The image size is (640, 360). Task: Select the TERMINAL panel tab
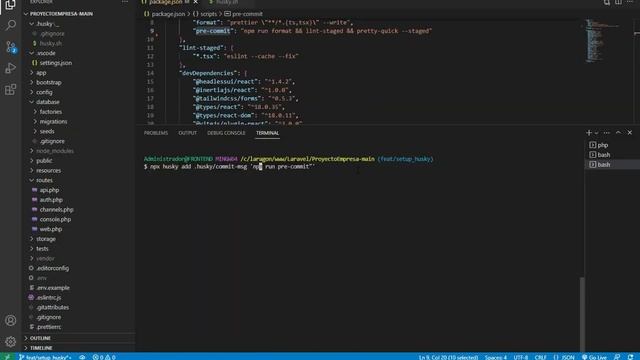point(267,133)
